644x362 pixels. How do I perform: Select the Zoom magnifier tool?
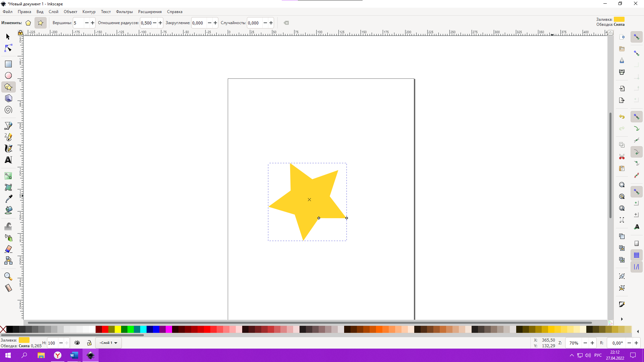click(8, 277)
